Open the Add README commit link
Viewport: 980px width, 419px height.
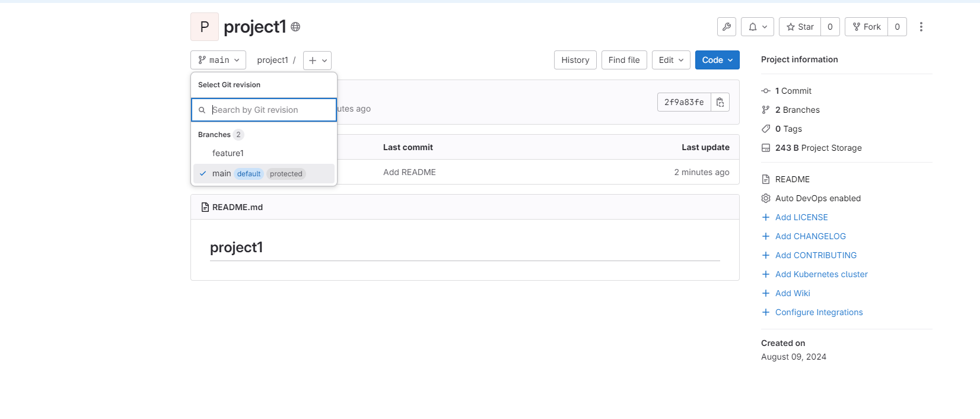tap(409, 172)
